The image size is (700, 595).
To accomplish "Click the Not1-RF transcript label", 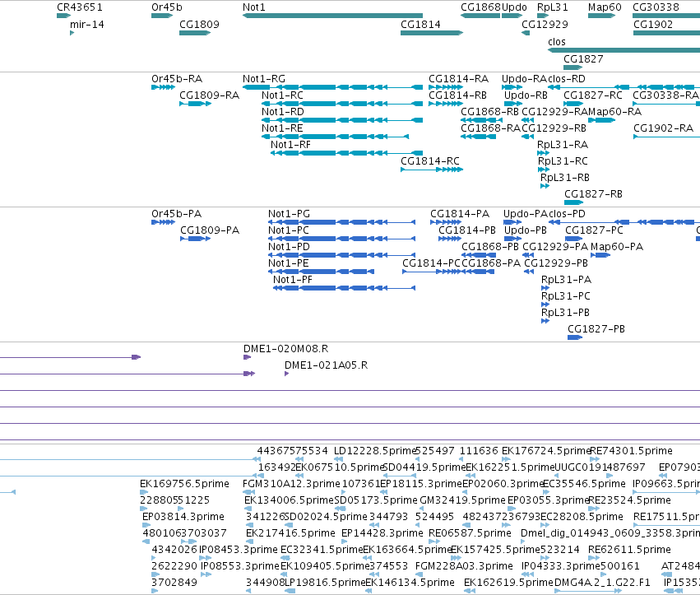I will 290,145.
